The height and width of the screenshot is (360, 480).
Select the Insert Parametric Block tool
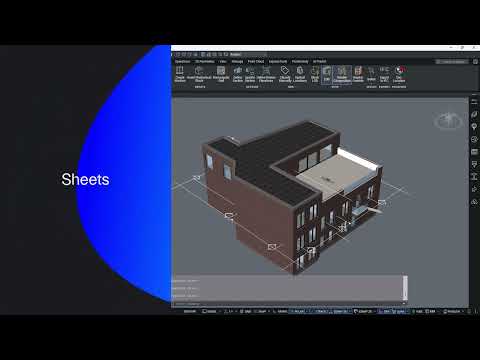point(199,74)
